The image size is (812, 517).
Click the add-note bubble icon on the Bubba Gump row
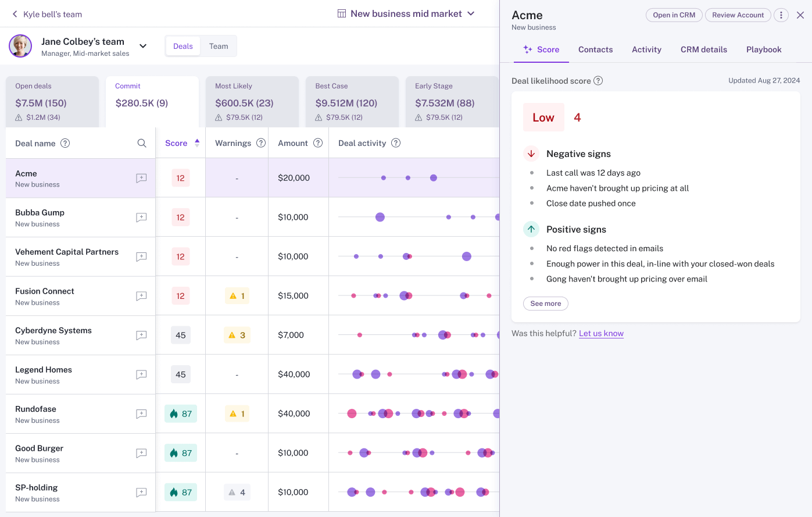141,217
